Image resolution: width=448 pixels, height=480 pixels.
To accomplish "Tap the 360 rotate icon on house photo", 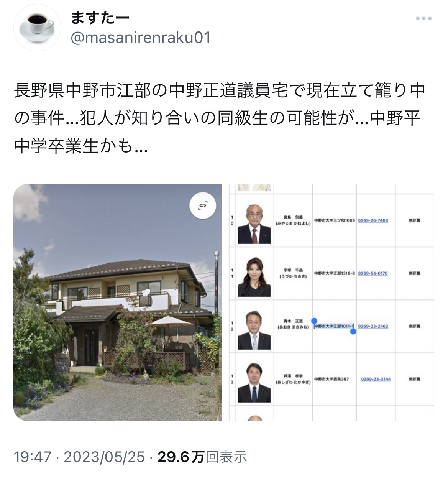I will [203, 206].
